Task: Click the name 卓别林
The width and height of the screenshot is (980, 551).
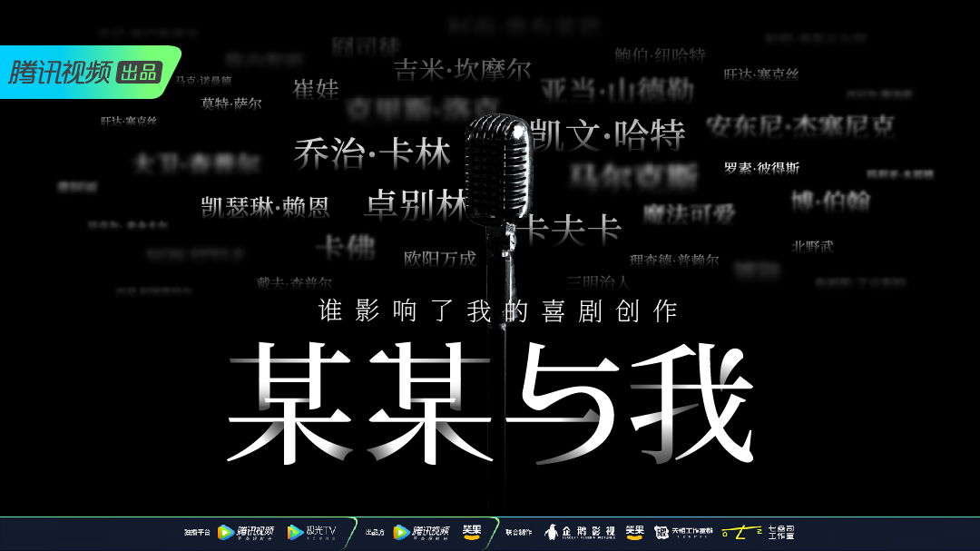Action: pos(416,204)
